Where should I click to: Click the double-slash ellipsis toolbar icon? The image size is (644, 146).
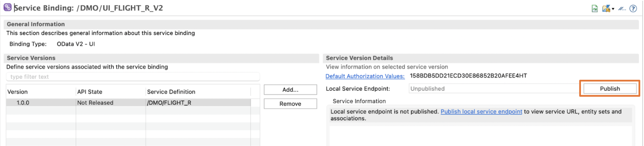pyautogui.click(x=622, y=9)
